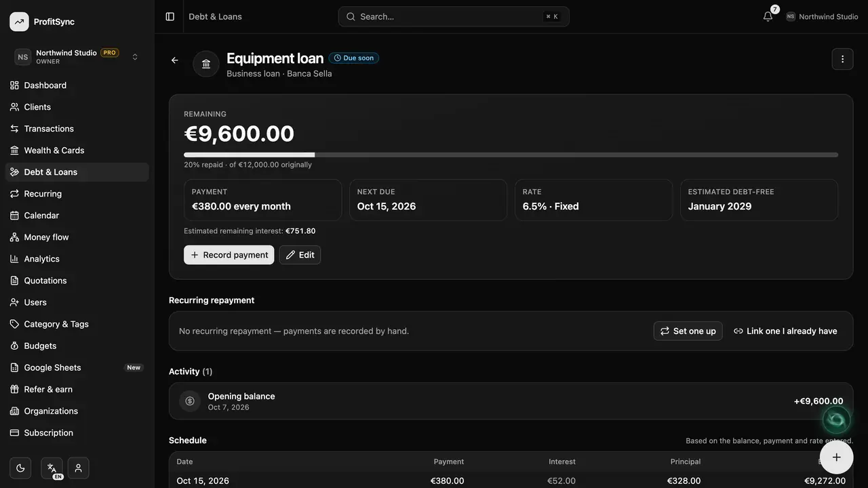Open Transactions from the sidebar
The image size is (868, 488).
77,129
